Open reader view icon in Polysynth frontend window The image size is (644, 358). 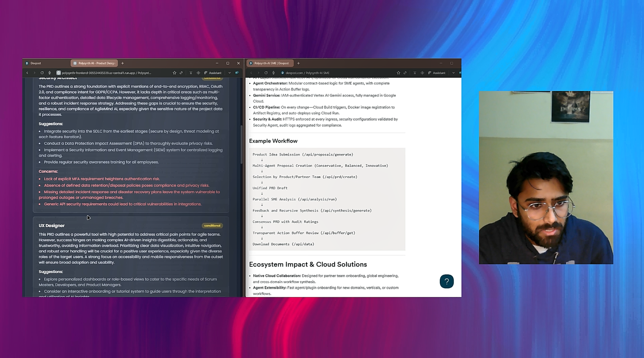[191, 73]
